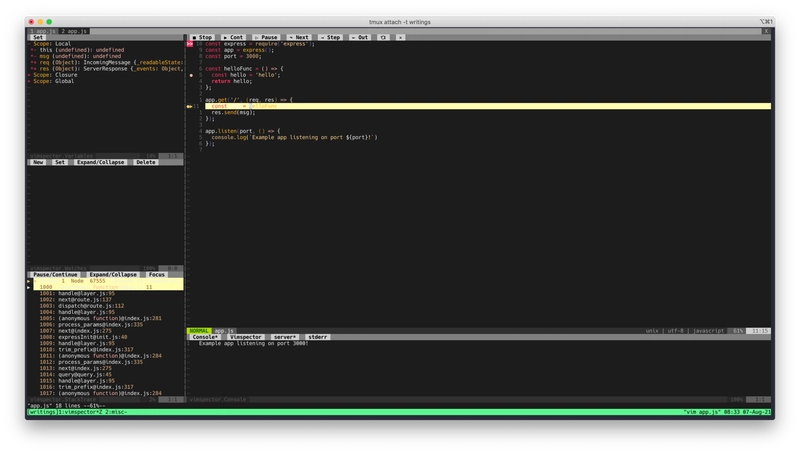The width and height of the screenshot is (800, 453).
Task: Switch to the Vimspector console tab
Action: click(x=245, y=337)
